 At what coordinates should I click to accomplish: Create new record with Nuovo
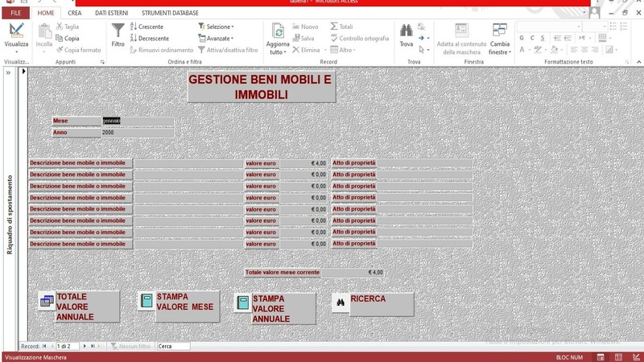click(305, 27)
